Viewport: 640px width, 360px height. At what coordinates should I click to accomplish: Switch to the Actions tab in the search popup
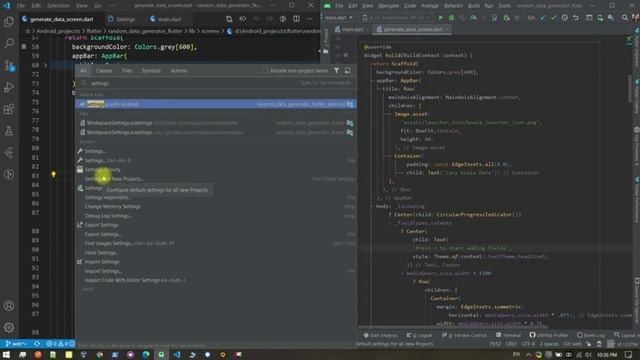(x=179, y=71)
